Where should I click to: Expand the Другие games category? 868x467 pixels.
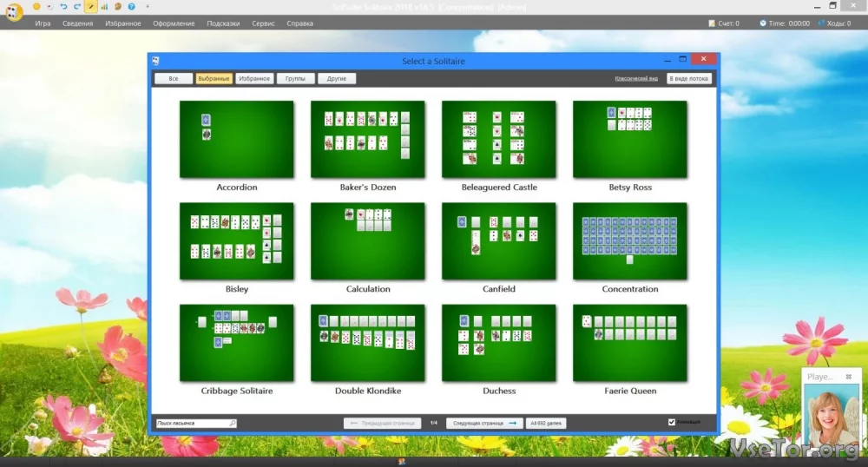pyautogui.click(x=336, y=79)
